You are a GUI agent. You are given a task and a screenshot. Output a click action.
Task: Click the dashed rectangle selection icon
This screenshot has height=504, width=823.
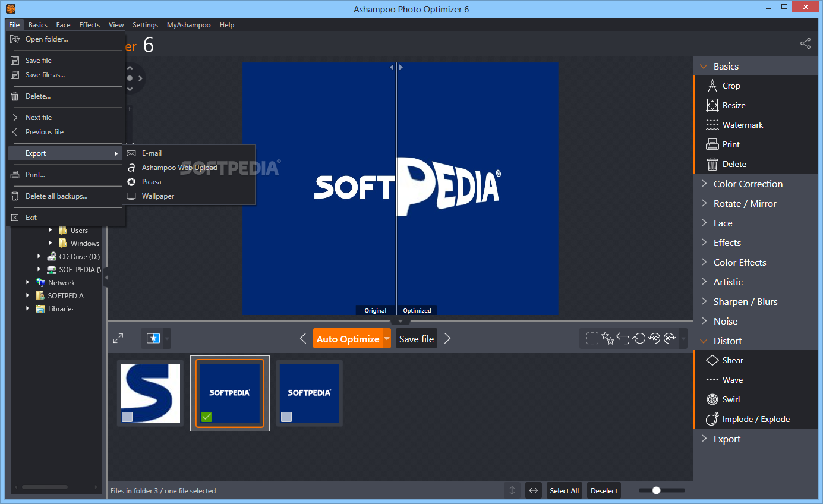tap(592, 338)
